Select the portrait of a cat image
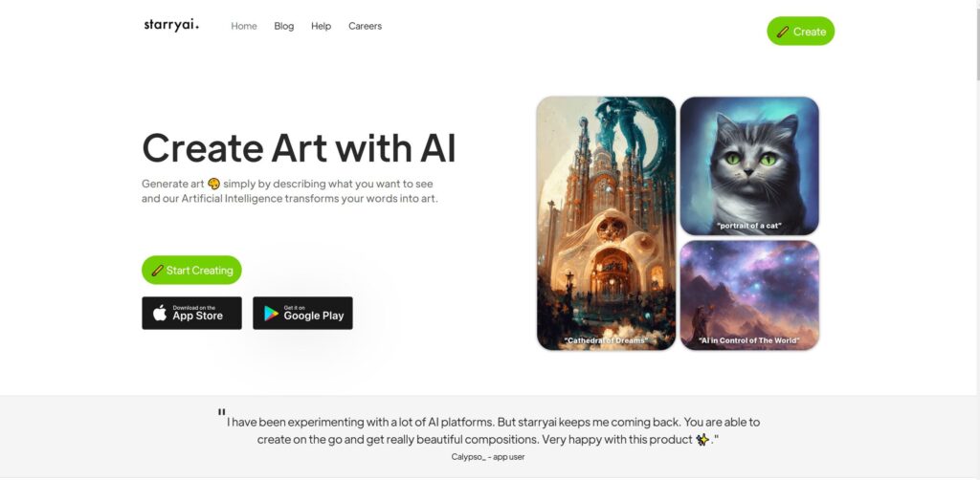This screenshot has height=480, width=980. pos(749,166)
